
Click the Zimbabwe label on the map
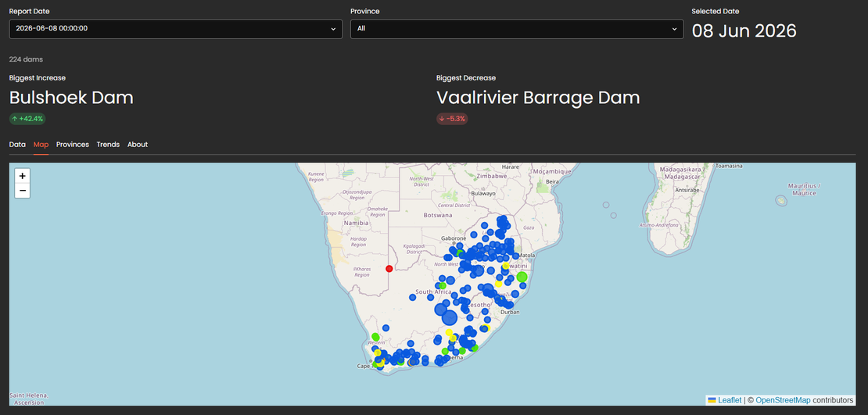tap(491, 176)
